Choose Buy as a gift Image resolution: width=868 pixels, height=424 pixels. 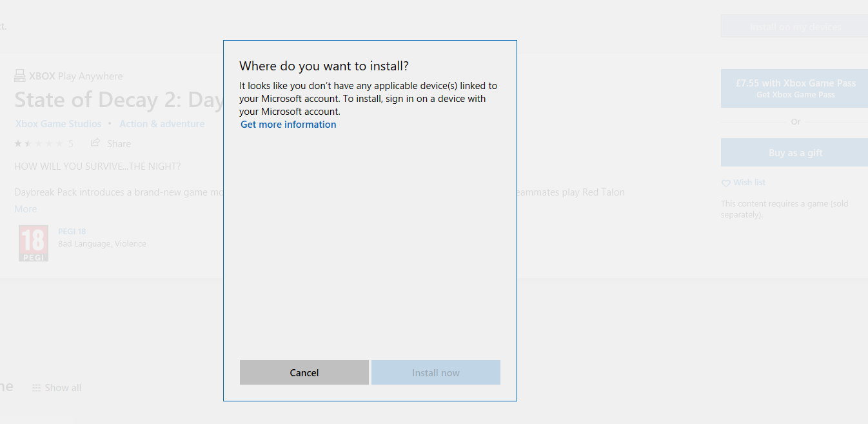(794, 153)
